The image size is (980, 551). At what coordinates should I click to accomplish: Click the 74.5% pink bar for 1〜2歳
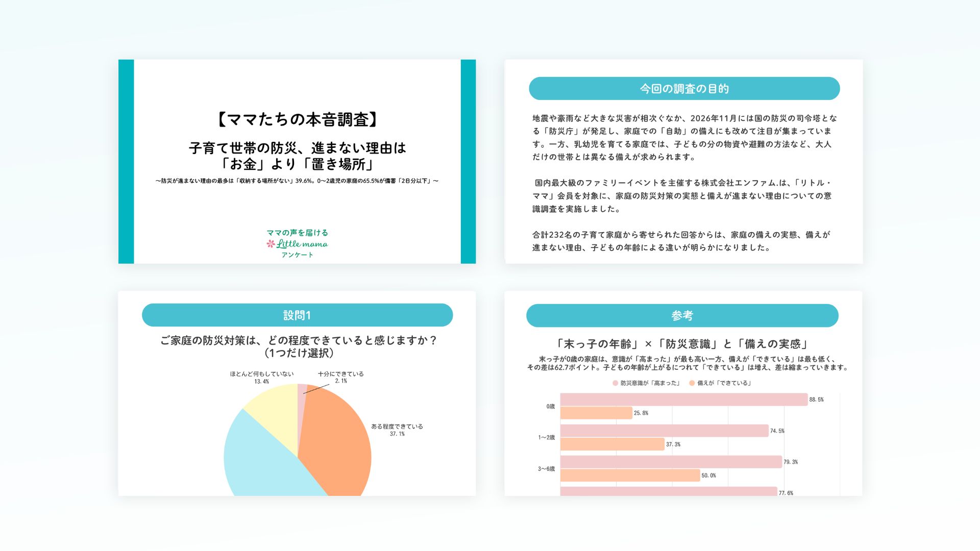coord(665,431)
